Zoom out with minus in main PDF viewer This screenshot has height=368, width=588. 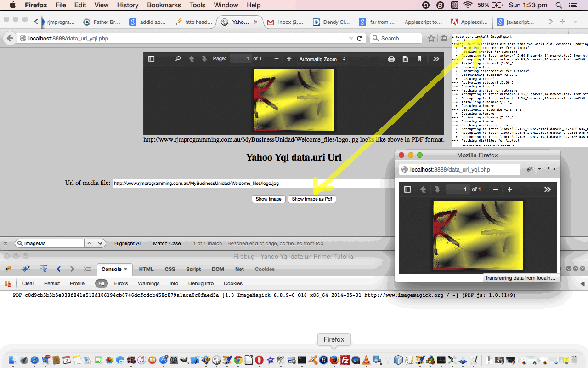pos(277,59)
